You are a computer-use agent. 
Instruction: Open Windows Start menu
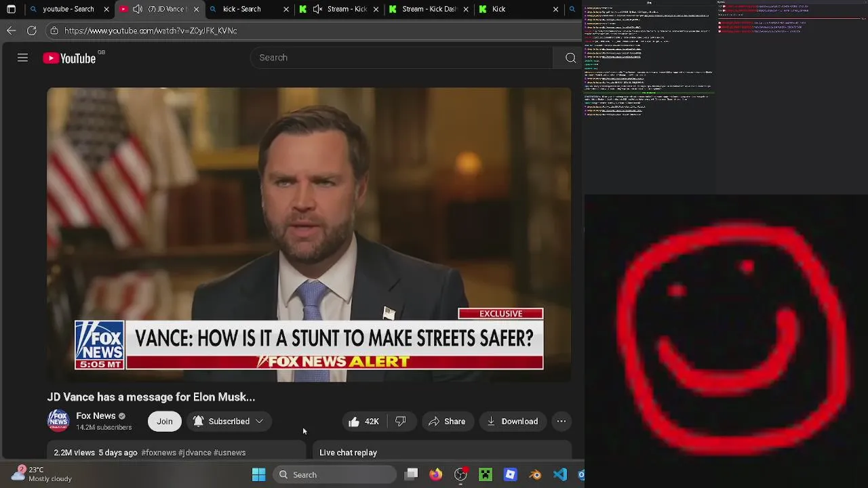pos(258,474)
